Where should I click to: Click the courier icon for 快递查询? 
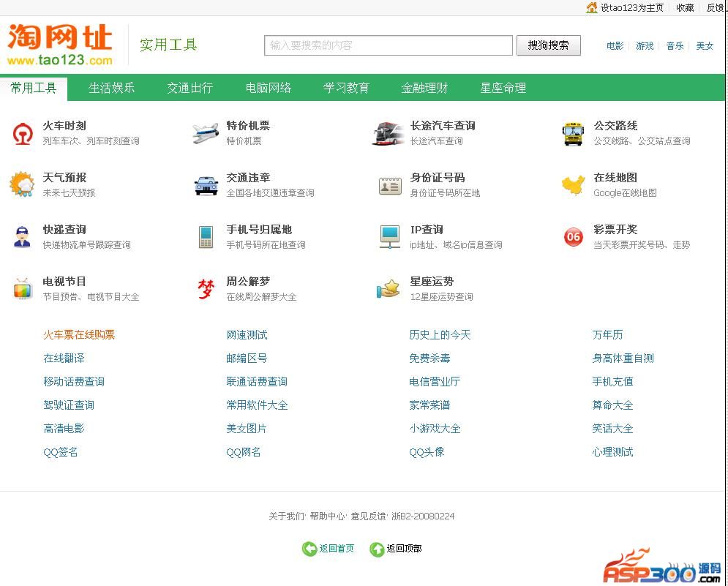22,237
